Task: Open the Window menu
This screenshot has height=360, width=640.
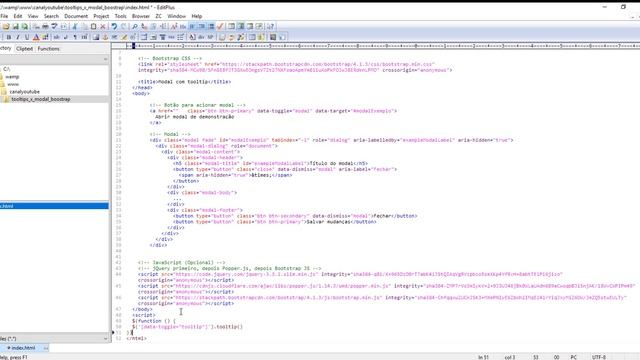Action: (177, 16)
